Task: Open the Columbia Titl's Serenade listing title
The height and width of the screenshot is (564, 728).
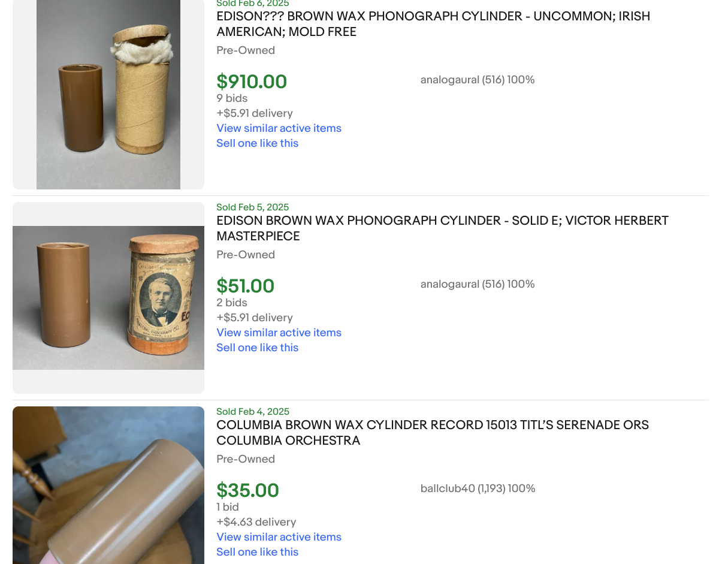Action: click(432, 433)
